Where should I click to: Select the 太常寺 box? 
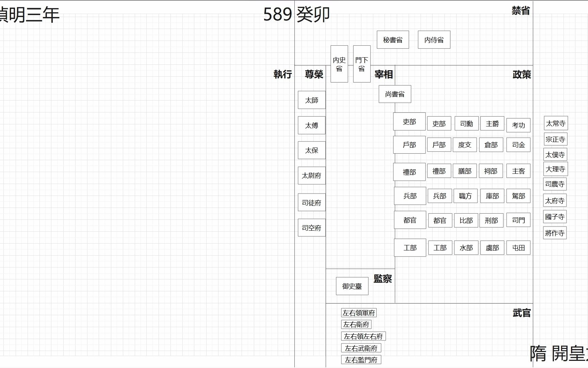[556, 123]
